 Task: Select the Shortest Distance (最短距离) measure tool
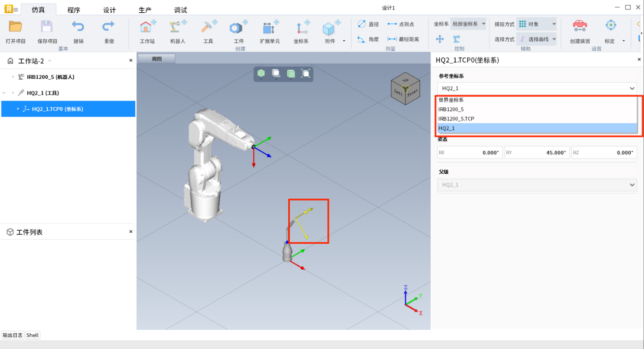(x=403, y=39)
